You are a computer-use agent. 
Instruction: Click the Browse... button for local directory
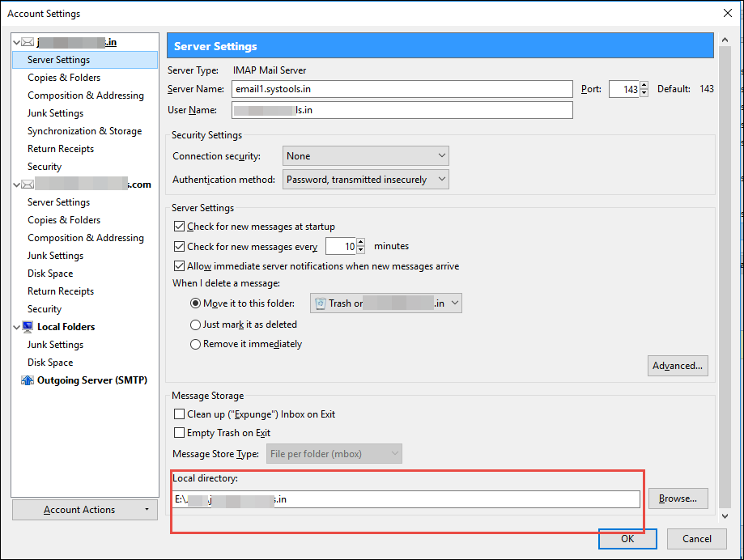click(678, 498)
